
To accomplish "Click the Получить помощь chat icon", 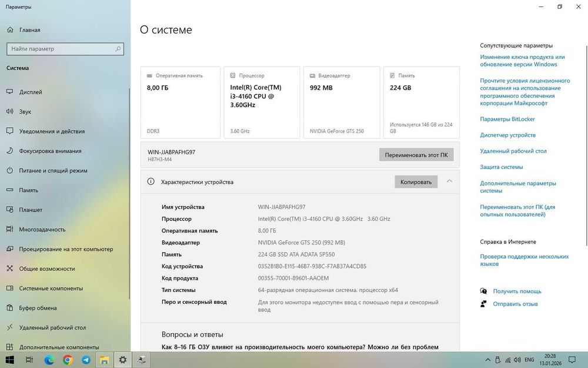I will click(x=483, y=291).
